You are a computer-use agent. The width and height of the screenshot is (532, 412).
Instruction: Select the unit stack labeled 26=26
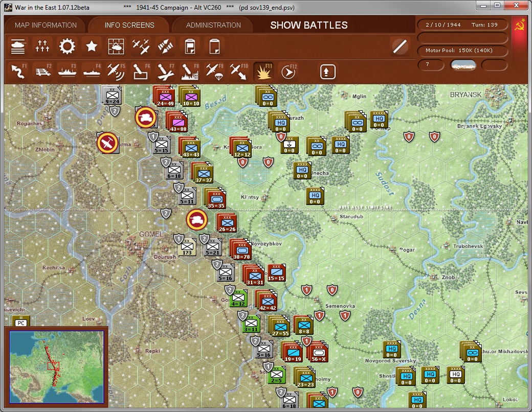227,223
